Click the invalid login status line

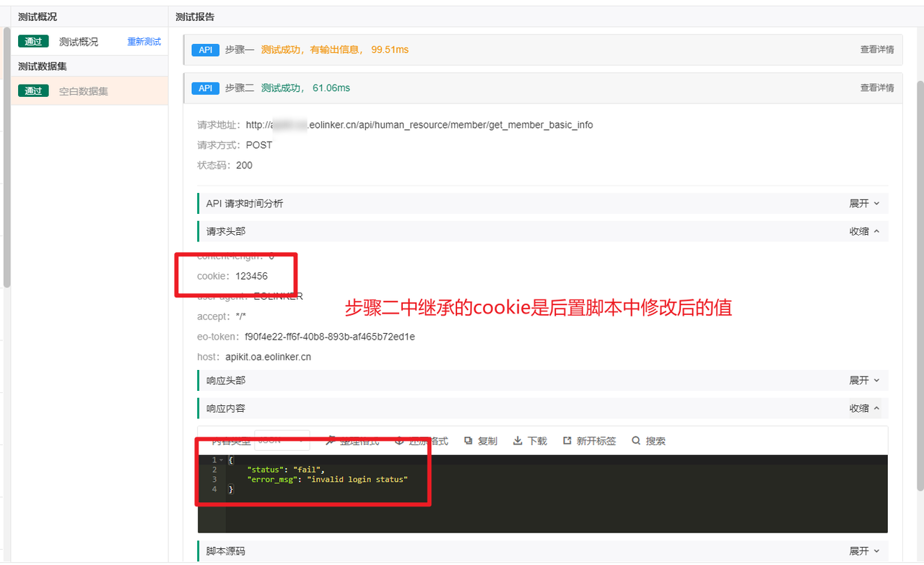tap(327, 480)
